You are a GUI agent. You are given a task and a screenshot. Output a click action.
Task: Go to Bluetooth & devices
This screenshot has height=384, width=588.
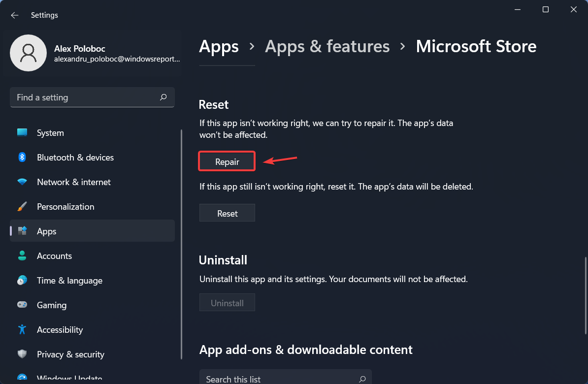[92, 158]
